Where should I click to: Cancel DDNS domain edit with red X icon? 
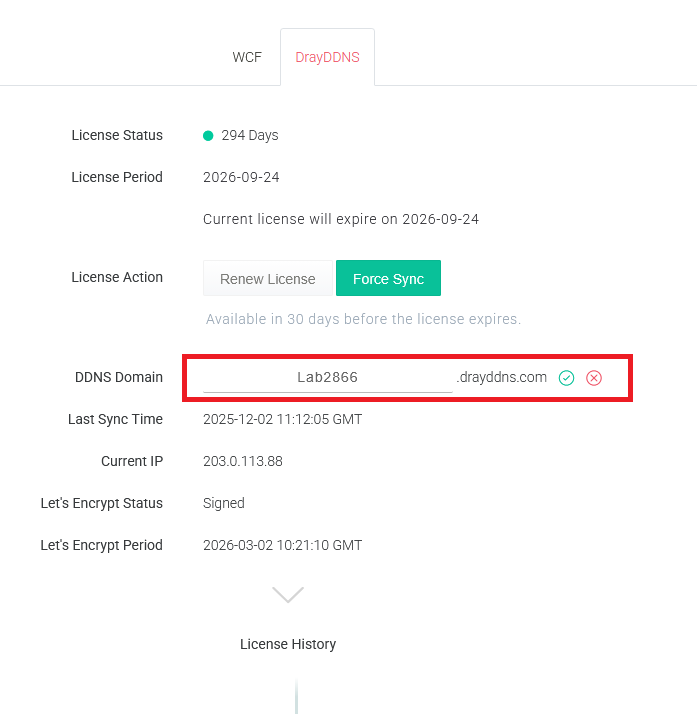click(x=594, y=377)
